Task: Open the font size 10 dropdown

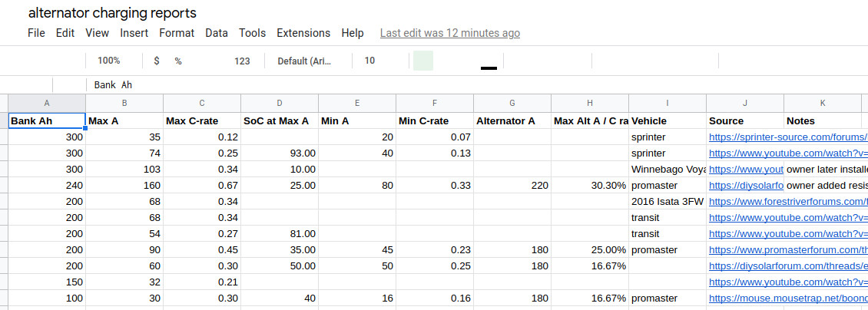Action: pos(370,61)
